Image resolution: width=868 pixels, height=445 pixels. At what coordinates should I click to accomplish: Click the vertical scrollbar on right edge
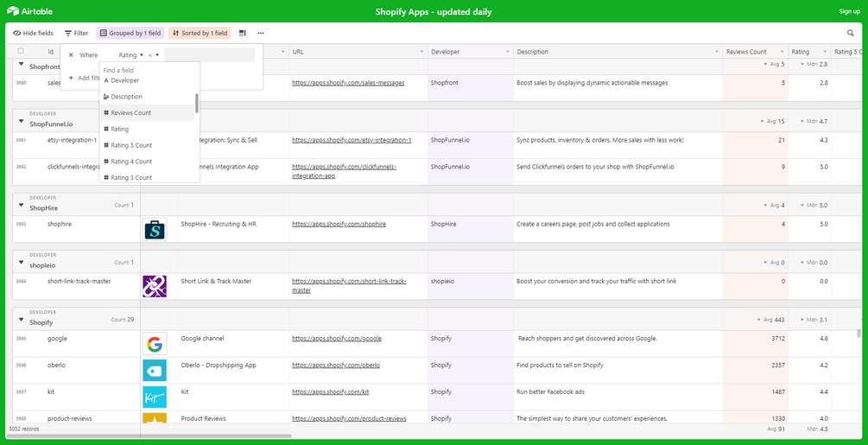[858, 333]
